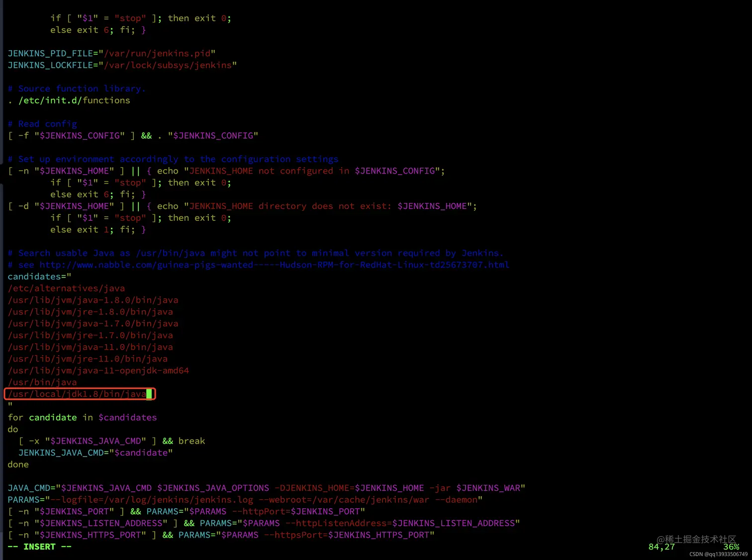The image size is (752, 560).
Task: Click the /usr/lib/jvm/jre-1.8.0/bin/java path
Action: coord(91,312)
